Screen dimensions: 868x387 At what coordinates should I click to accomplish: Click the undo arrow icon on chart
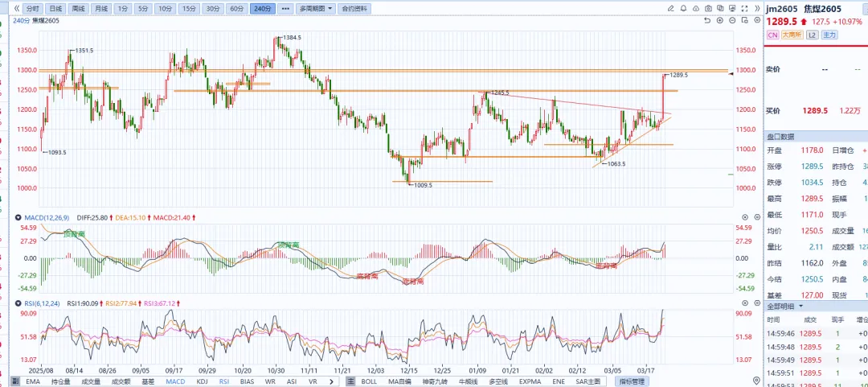click(707, 20)
